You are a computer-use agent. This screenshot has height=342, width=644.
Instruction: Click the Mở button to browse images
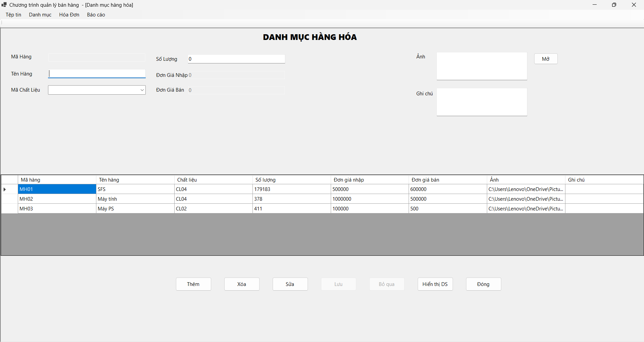coord(546,58)
